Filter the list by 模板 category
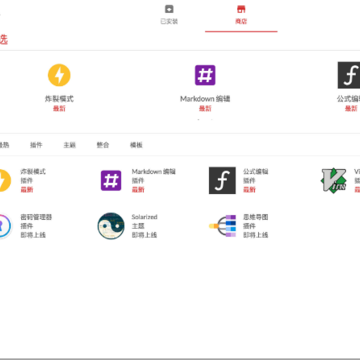 (x=136, y=145)
